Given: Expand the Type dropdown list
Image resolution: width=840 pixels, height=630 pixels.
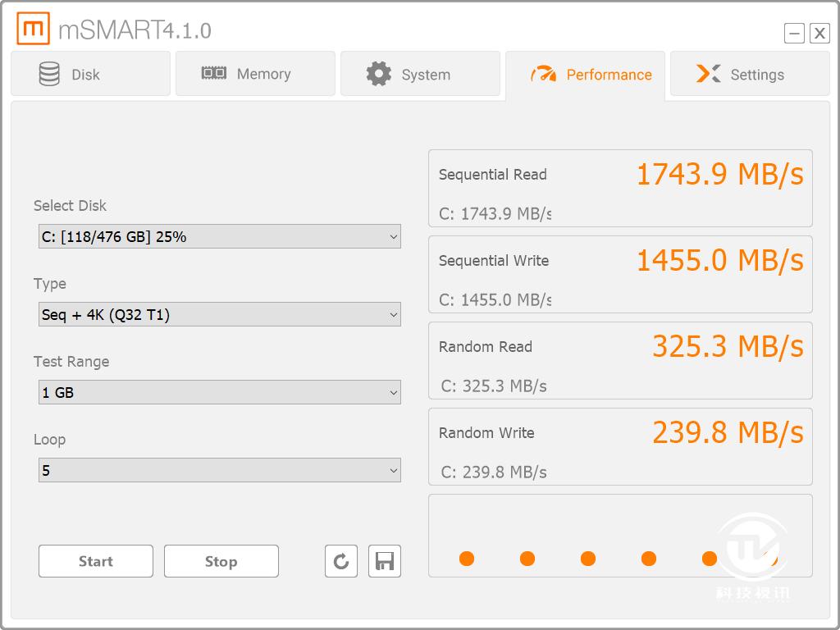Looking at the screenshot, I should tap(219, 315).
